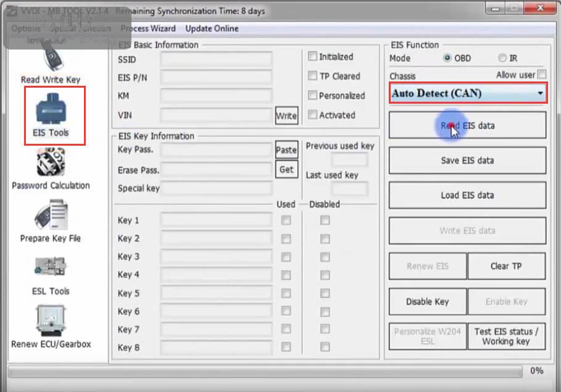Image resolution: width=561 pixels, height=392 pixels.
Task: Click the Enable Key button
Action: (506, 302)
